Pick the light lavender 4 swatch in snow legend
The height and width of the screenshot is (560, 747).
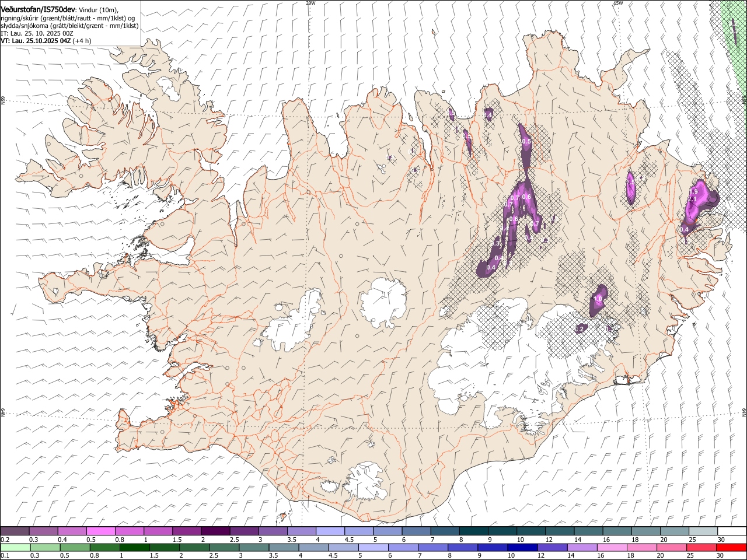(330, 531)
